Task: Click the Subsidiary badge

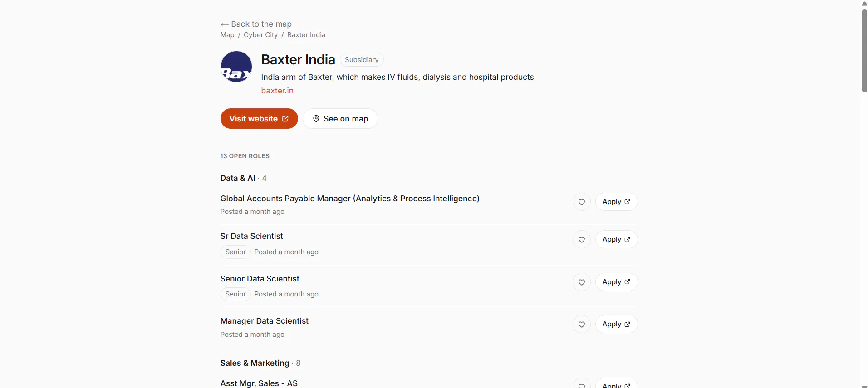Action: (362, 60)
